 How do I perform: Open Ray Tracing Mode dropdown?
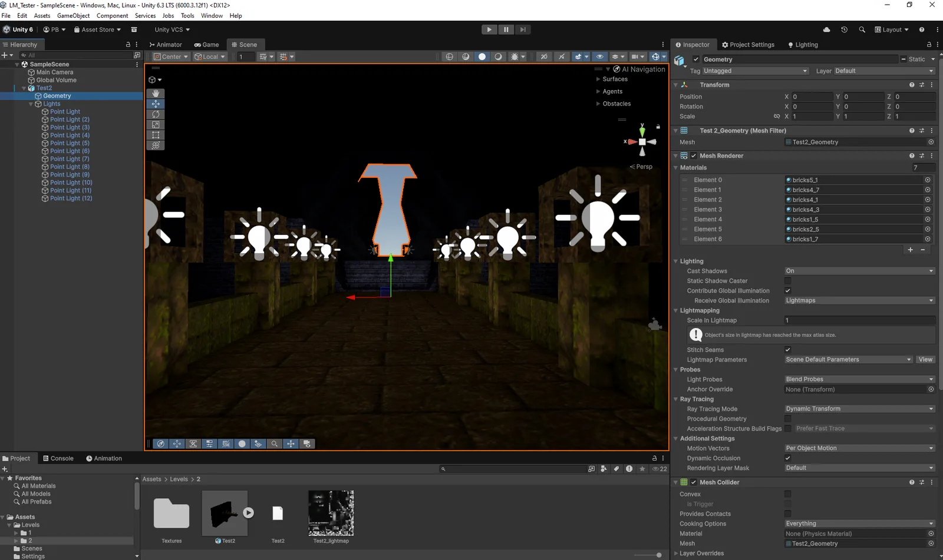(859, 409)
